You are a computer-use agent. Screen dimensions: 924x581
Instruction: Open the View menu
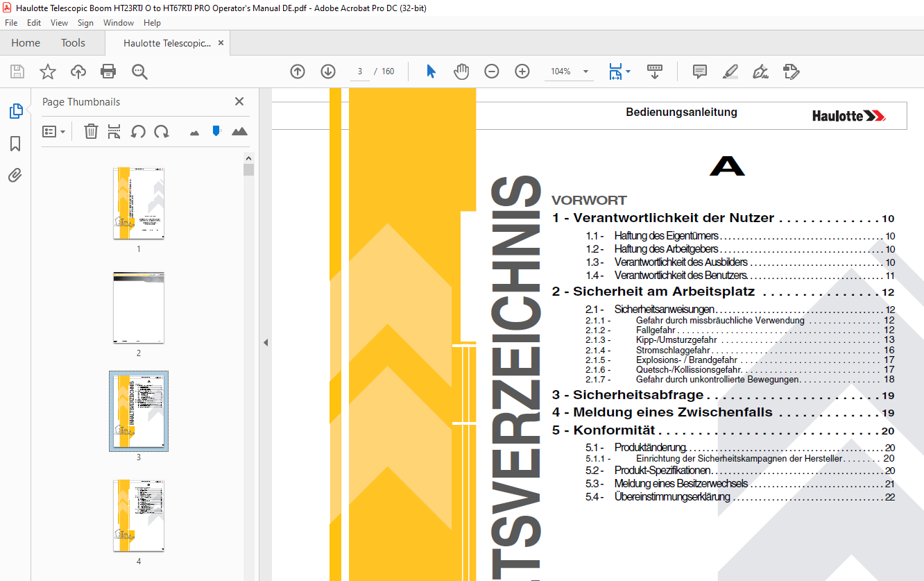(x=60, y=23)
